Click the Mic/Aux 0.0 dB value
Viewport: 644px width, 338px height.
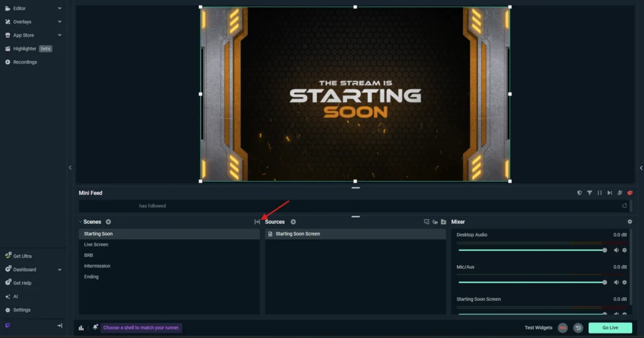[619, 267]
